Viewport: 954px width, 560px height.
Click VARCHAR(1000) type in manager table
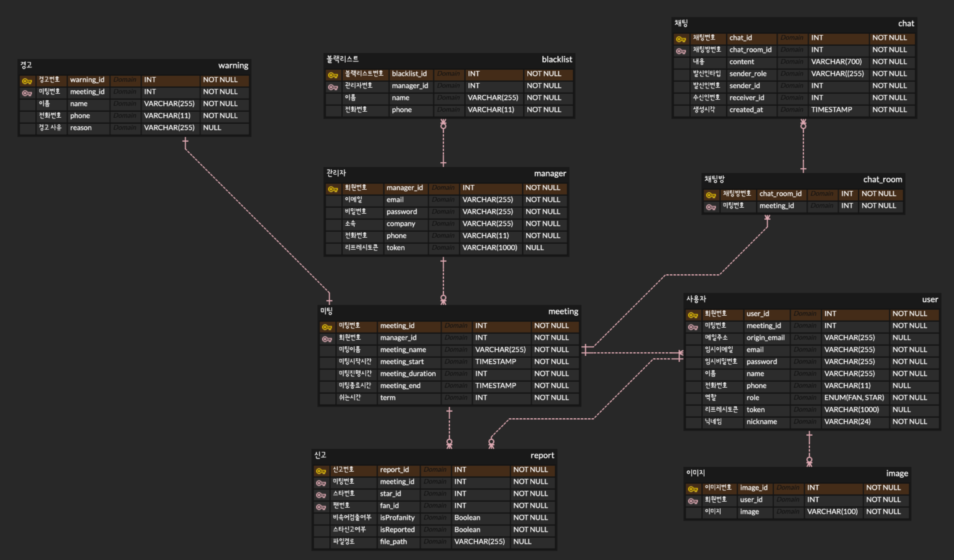pos(489,247)
